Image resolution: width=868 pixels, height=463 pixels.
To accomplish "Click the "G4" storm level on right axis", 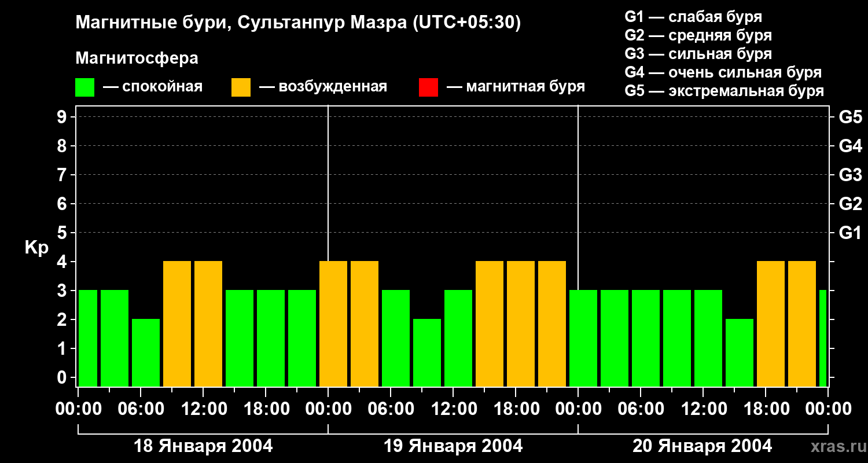I will coord(851,146).
